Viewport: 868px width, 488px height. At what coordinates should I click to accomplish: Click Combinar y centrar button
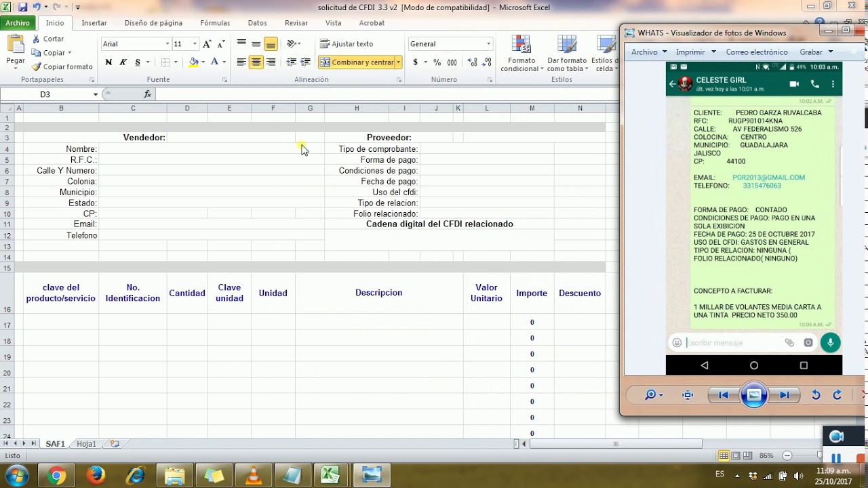point(357,62)
